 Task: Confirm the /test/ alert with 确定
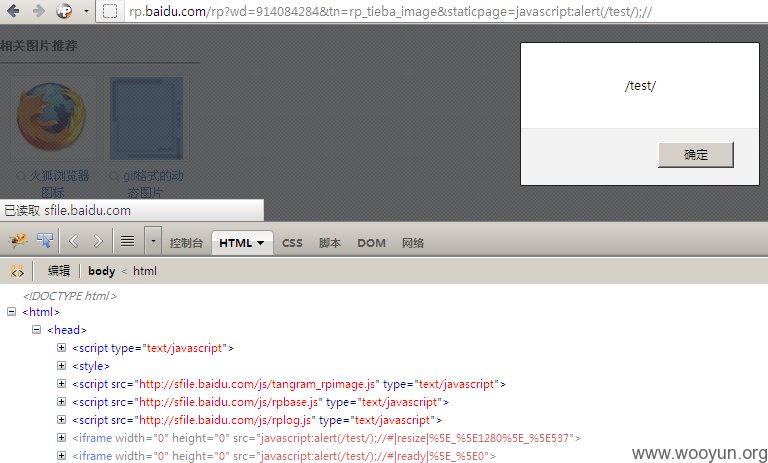click(696, 155)
